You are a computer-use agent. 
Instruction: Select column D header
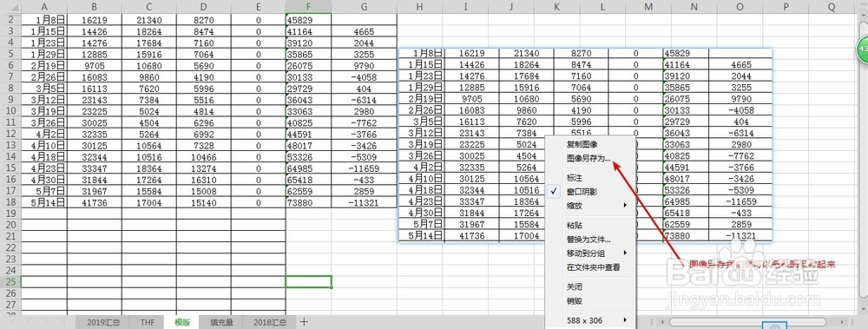204,6
